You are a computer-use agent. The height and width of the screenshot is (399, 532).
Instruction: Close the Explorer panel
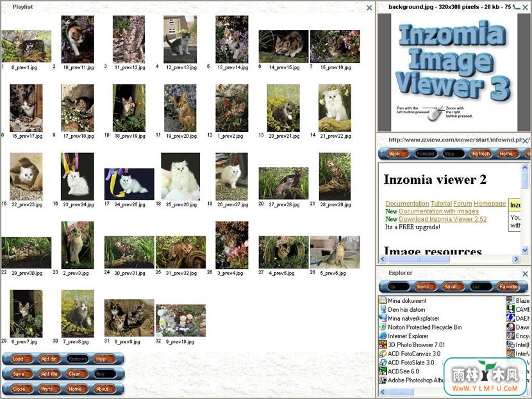coord(525,273)
